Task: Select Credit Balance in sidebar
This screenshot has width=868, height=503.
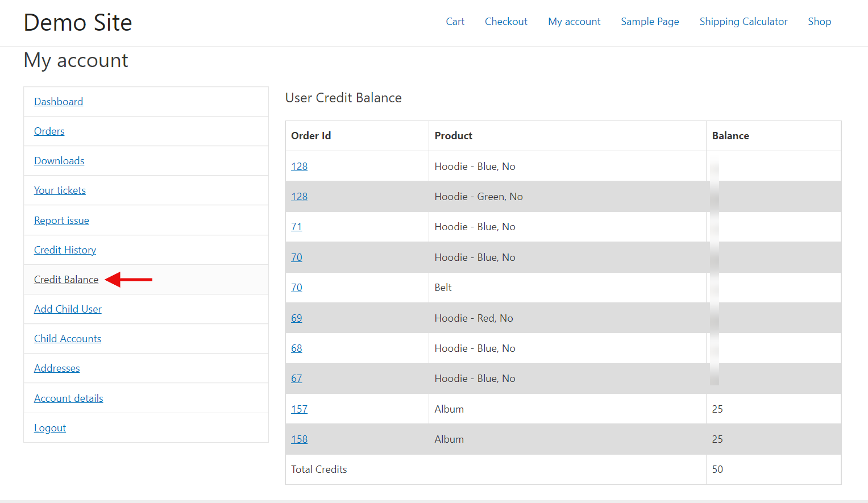Action: point(66,280)
